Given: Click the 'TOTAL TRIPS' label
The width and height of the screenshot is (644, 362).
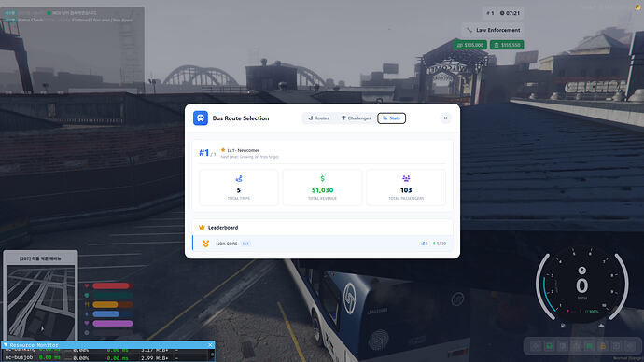Looking at the screenshot, I should [x=239, y=198].
